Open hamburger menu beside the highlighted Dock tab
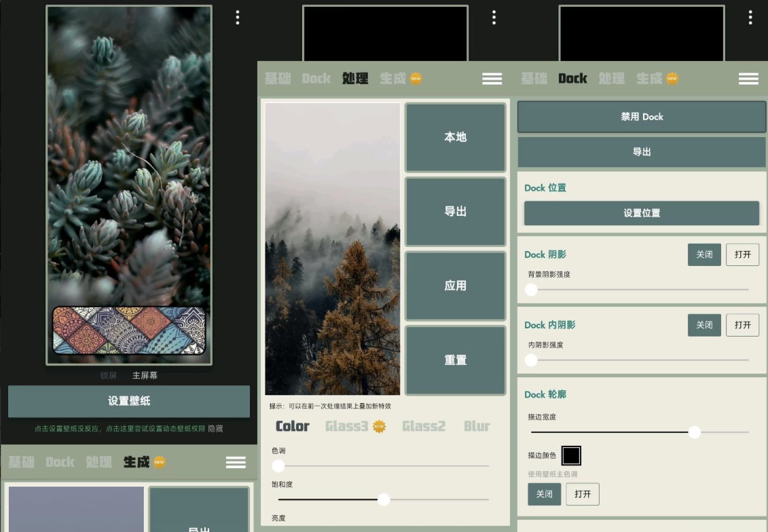The height and width of the screenshot is (532, 768). (748, 79)
